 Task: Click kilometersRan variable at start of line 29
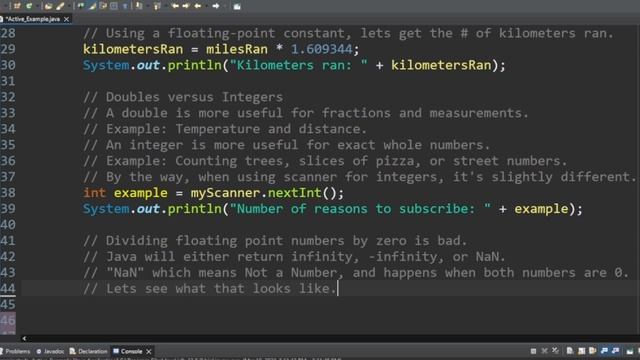pyautogui.click(x=133, y=49)
